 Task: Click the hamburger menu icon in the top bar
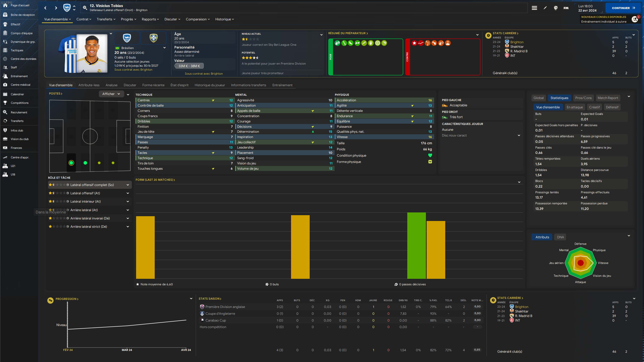tap(534, 8)
